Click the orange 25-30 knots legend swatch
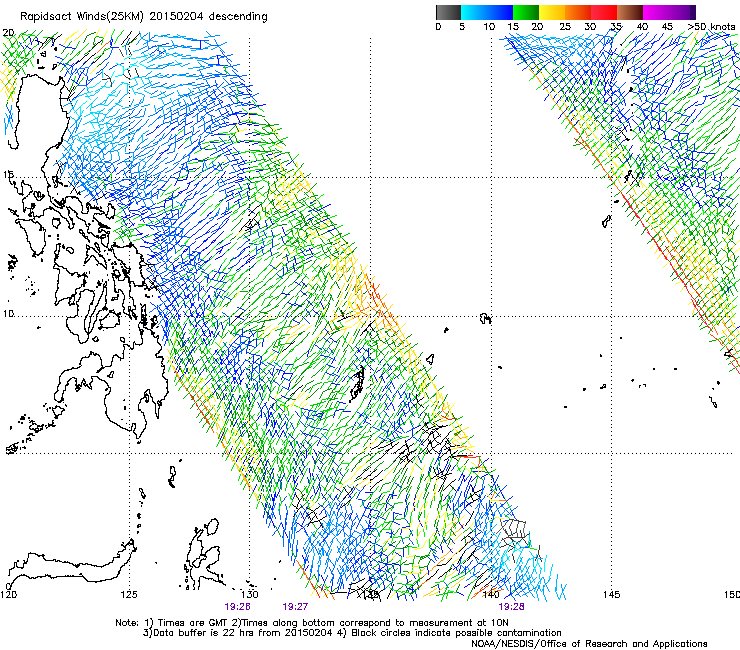 pyautogui.click(x=578, y=12)
